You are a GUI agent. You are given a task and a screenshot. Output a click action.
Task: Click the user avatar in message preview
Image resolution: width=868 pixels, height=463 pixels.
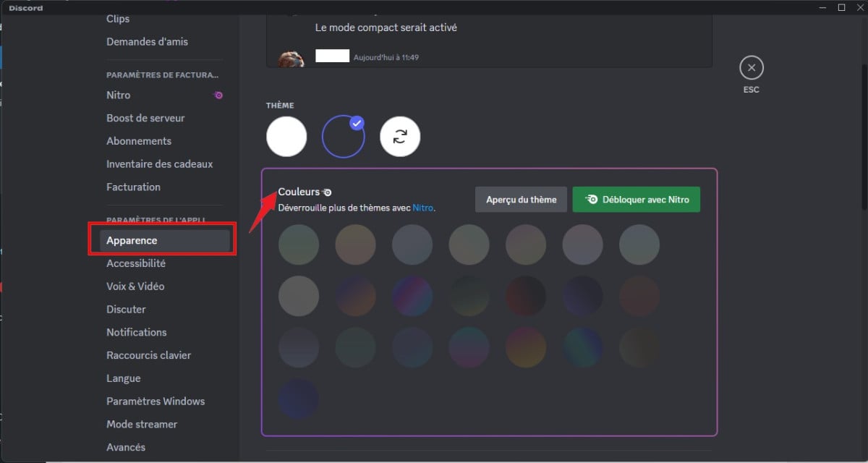291,58
